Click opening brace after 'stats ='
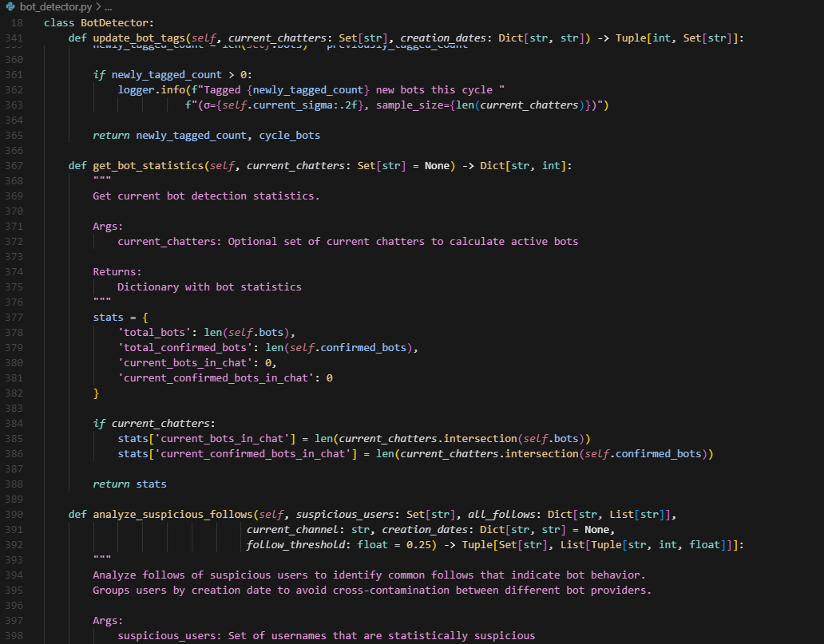The width and height of the screenshot is (824, 644). coord(145,318)
